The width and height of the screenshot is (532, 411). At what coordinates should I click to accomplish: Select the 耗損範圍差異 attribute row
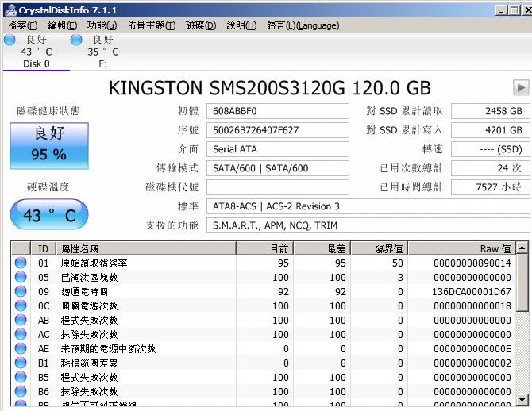[264, 363]
